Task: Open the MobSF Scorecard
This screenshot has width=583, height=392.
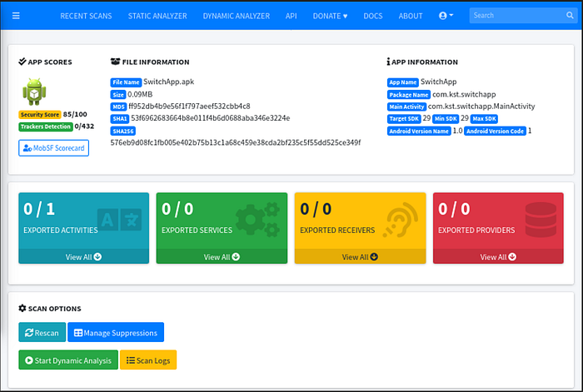Action: coord(54,148)
